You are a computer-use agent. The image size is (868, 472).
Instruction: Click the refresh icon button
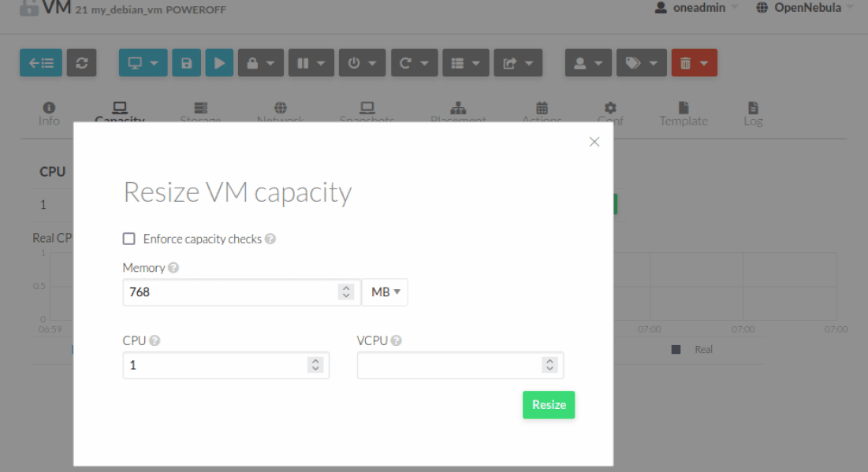pyautogui.click(x=81, y=63)
